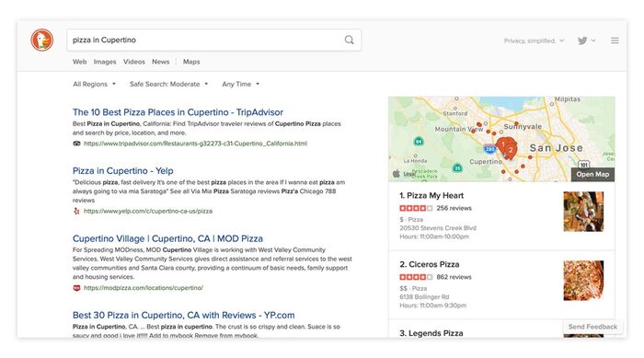This screenshot has width=644, height=358.
Task: Click the numbered red map pin cluster
Action: click(506, 148)
